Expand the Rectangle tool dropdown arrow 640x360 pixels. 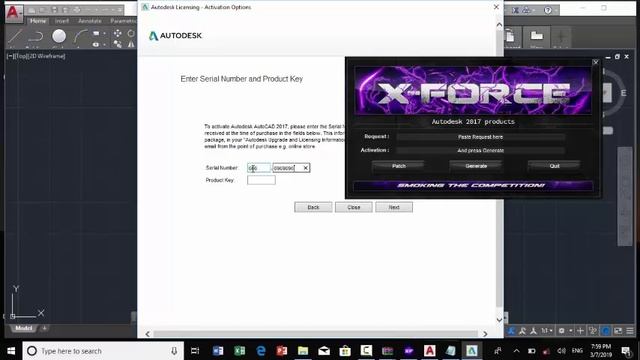pyautogui.click(x=104, y=33)
